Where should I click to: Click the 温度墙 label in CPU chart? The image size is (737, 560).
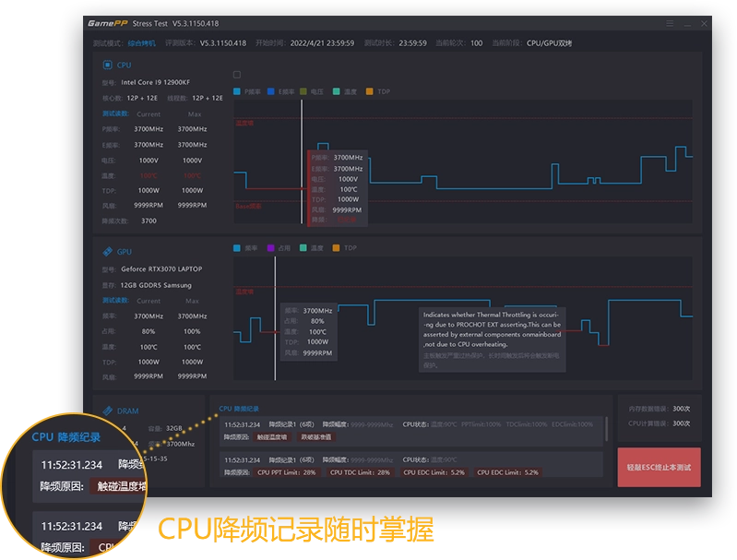coord(244,124)
